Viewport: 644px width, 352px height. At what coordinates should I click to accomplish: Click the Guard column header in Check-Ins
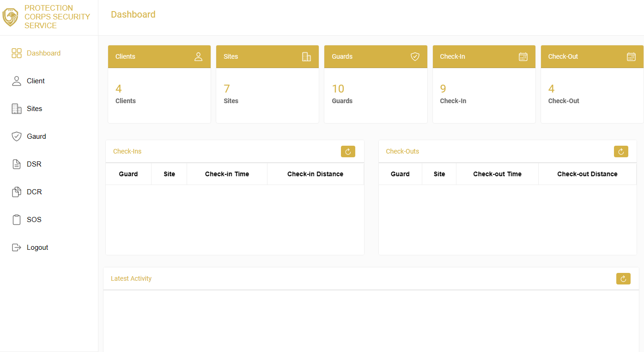pos(128,174)
